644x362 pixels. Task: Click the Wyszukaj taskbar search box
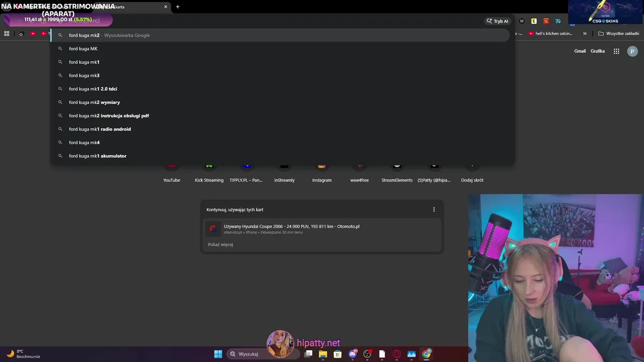[263, 354]
